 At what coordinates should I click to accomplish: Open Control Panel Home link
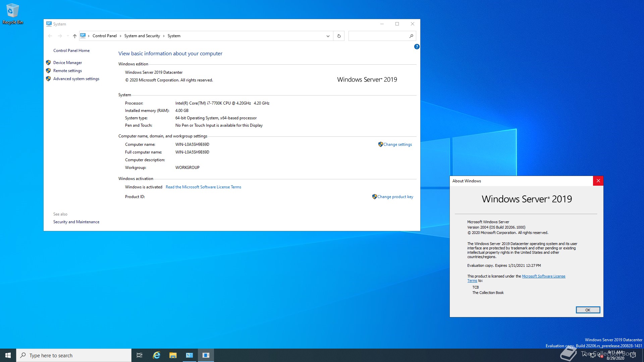coord(71,51)
